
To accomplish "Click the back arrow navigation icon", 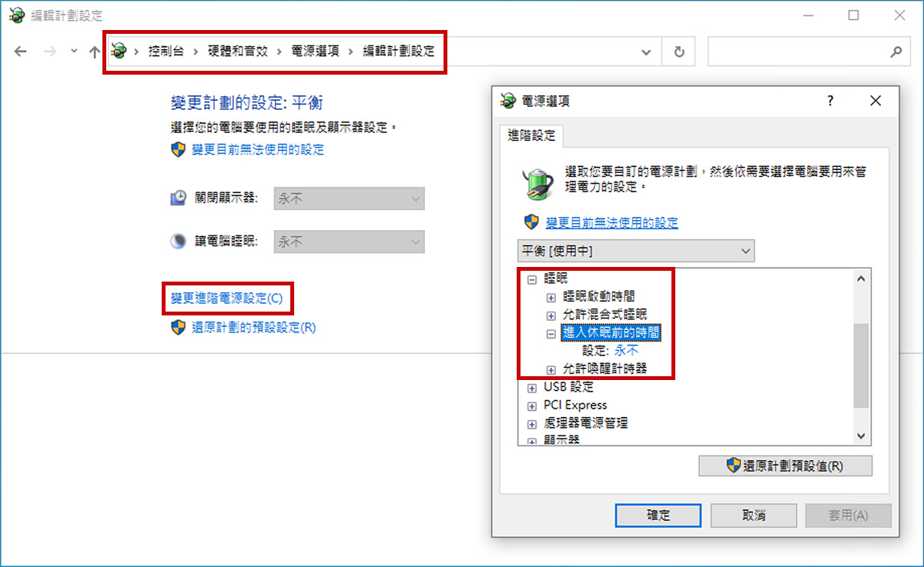I will coord(21,52).
